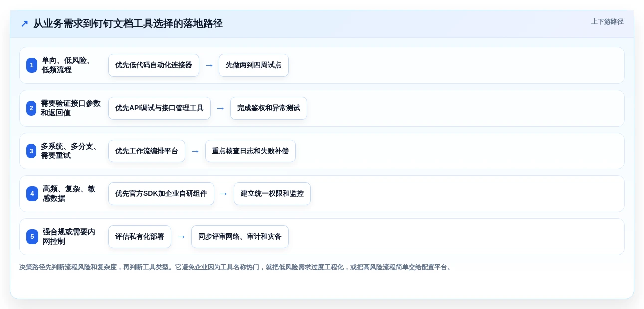Click 同步评审网络、审计和灾备 box
644x309 pixels.
pyautogui.click(x=240, y=237)
